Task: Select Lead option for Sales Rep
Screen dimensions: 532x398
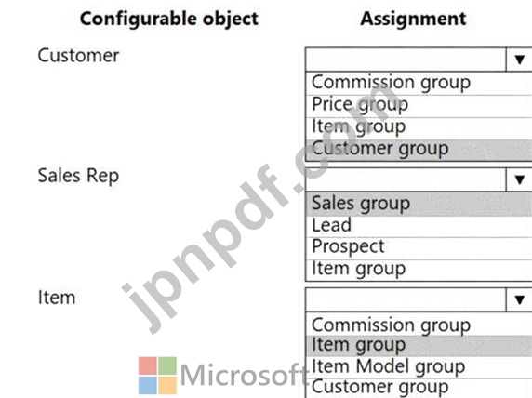Action: (419, 226)
